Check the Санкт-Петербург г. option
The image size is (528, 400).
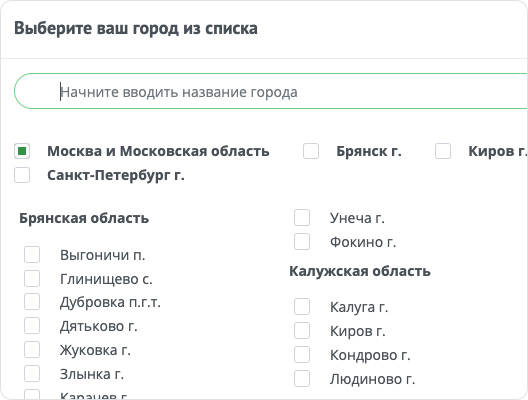22,175
